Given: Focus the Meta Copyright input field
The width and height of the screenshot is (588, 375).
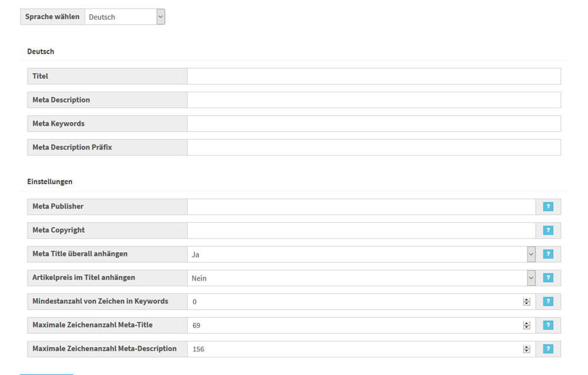Looking at the screenshot, I should point(361,230).
